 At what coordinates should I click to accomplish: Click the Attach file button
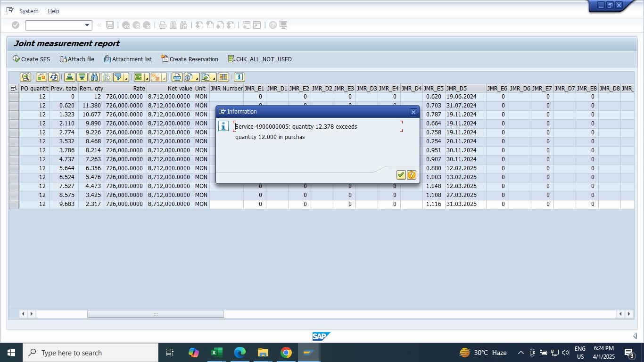click(x=77, y=59)
